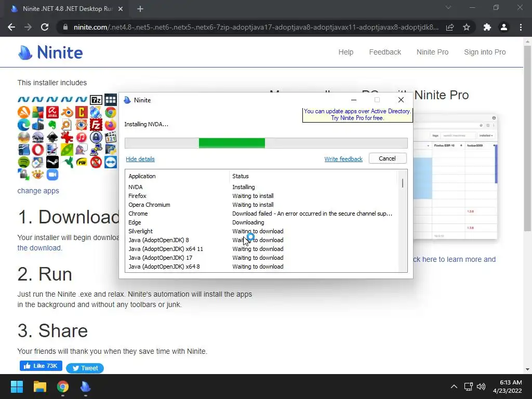Image resolution: width=532 pixels, height=399 pixels.
Task: Open Chrome extensions puzzle icon
Action: [487, 27]
